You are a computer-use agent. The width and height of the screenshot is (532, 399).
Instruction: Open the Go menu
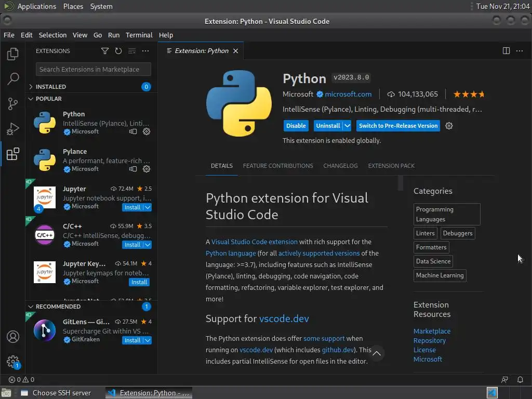click(98, 35)
